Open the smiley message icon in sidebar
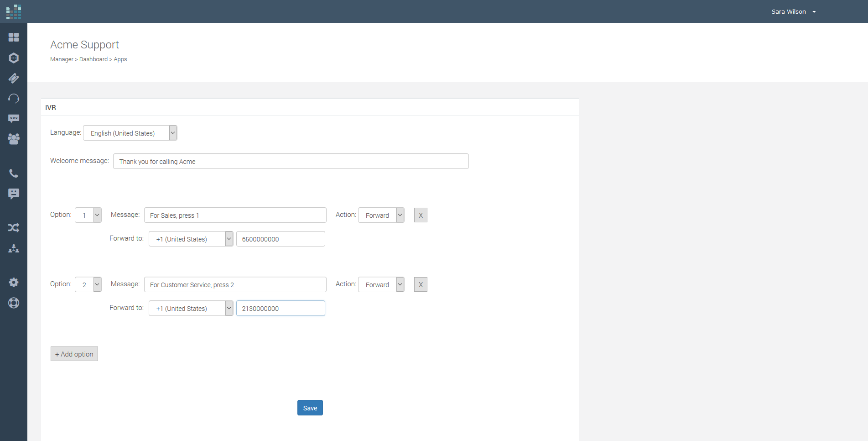 (x=14, y=194)
